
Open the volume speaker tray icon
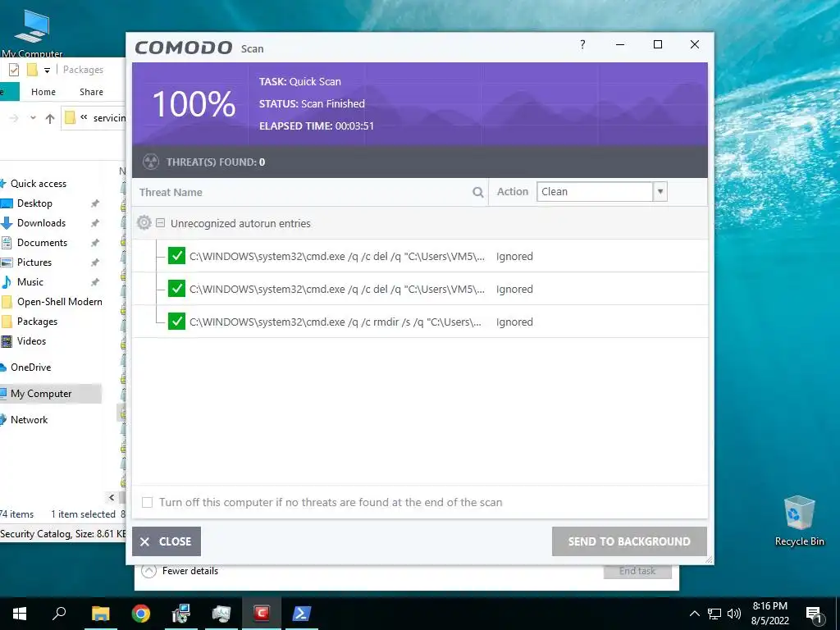click(734, 614)
